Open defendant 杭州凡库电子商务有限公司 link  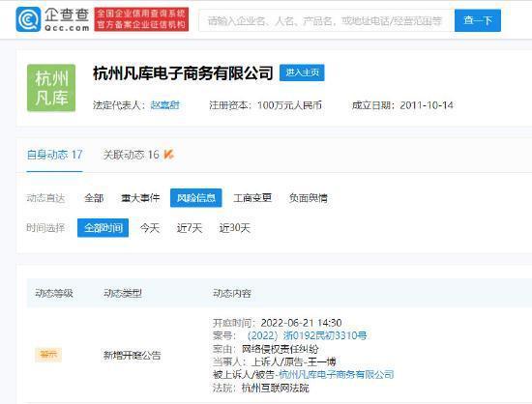pos(337,374)
